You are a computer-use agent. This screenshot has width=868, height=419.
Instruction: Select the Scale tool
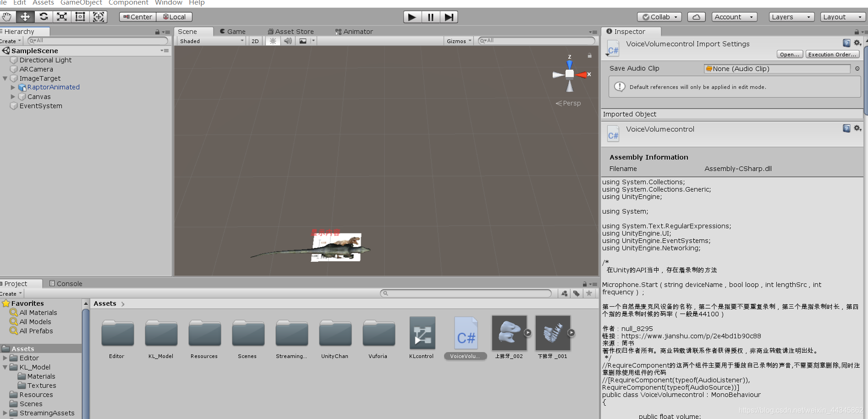coord(62,17)
